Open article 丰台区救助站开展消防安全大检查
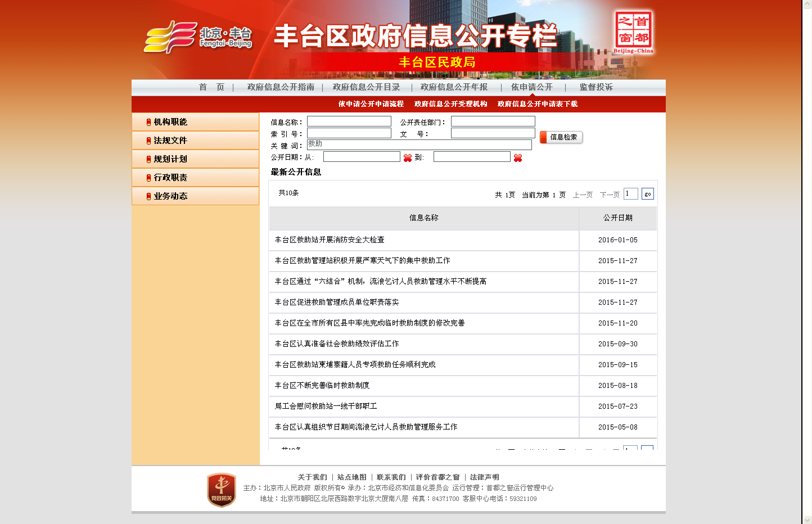 330,240
